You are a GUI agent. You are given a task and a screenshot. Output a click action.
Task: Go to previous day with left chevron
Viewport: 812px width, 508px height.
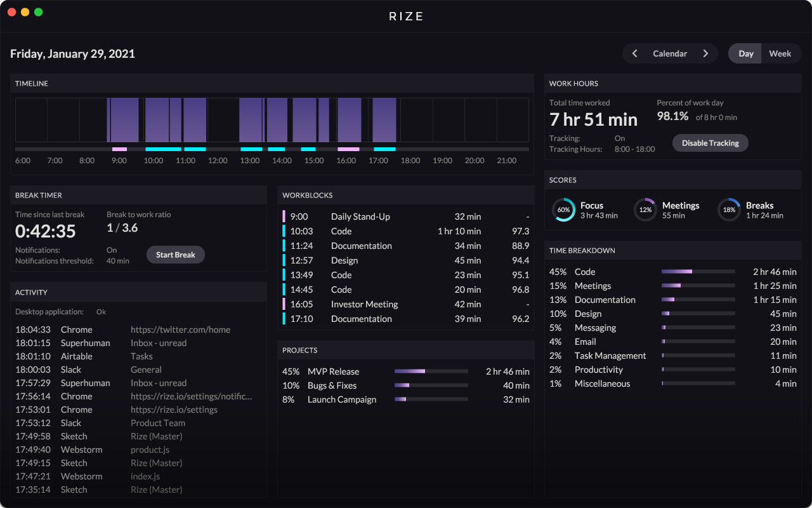pyautogui.click(x=634, y=53)
